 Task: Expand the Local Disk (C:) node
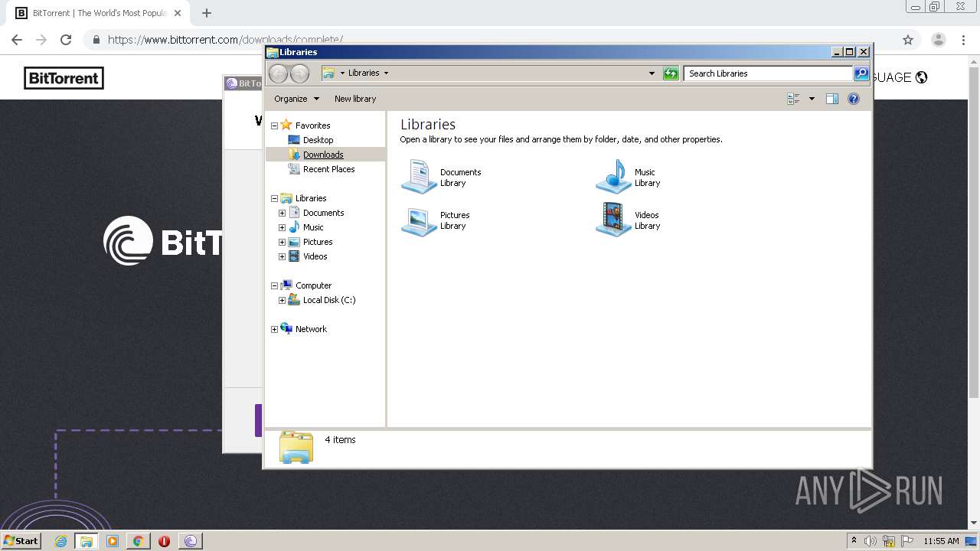pyautogui.click(x=282, y=300)
